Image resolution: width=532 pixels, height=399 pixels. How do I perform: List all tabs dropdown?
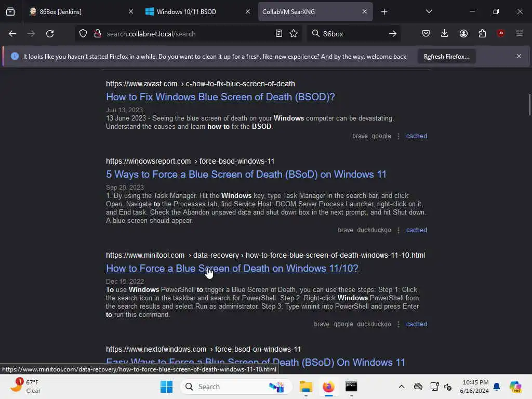(429, 11)
